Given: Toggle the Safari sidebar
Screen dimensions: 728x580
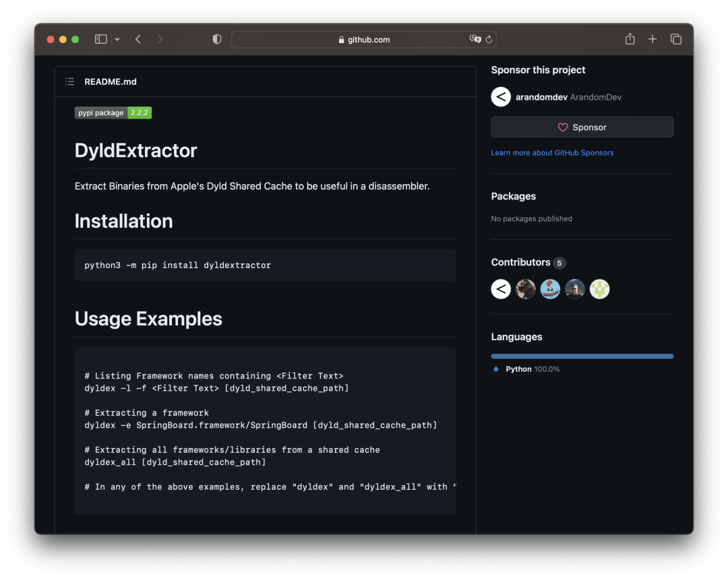Looking at the screenshot, I should point(100,40).
